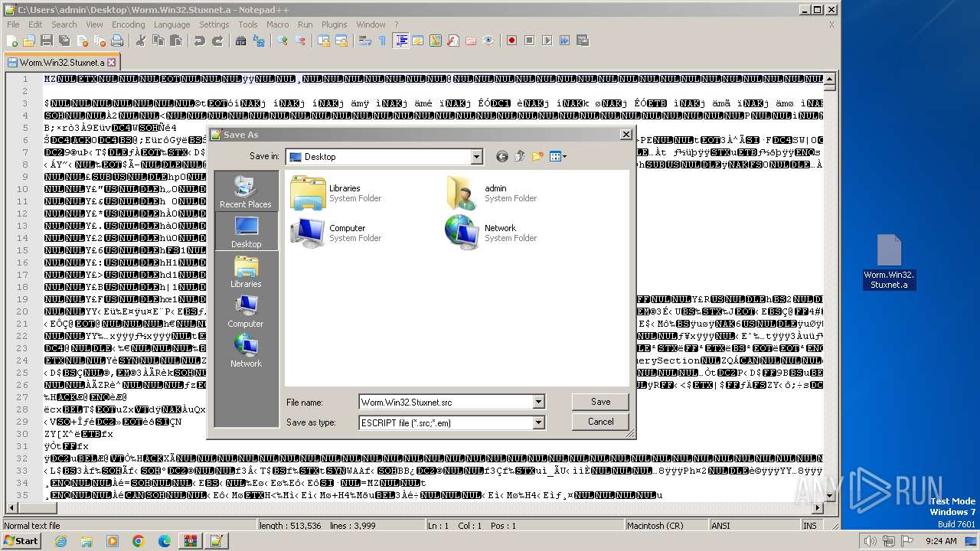980x551 pixels.
Task: Select Worm.Win32.Stuxnet.a desktop file icon
Action: point(889,261)
